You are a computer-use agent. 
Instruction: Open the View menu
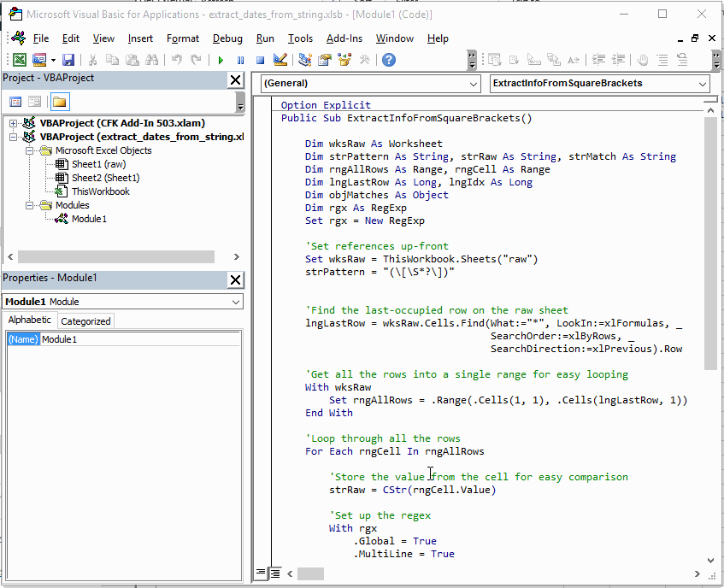pos(103,38)
